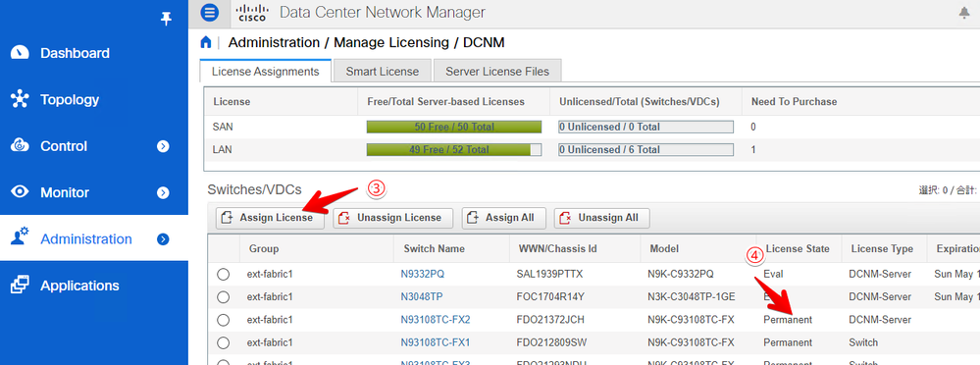Click the Topology nodes icon

pyautogui.click(x=20, y=99)
